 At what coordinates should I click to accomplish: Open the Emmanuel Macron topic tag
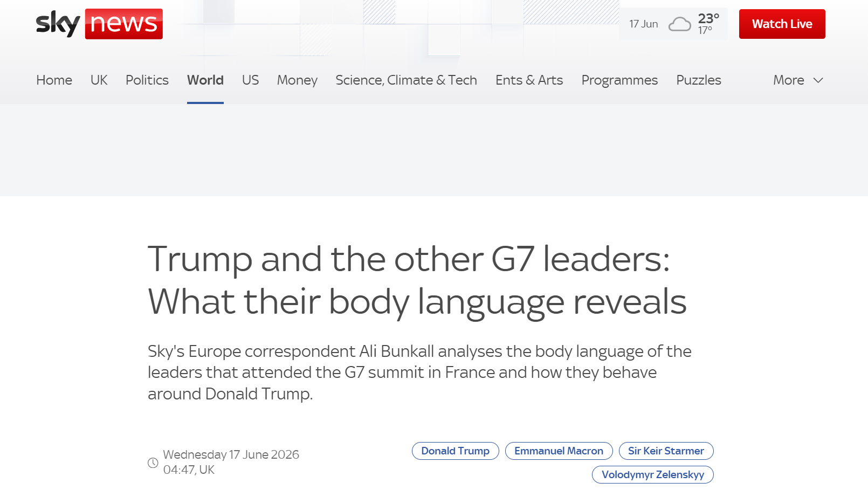pyautogui.click(x=559, y=451)
